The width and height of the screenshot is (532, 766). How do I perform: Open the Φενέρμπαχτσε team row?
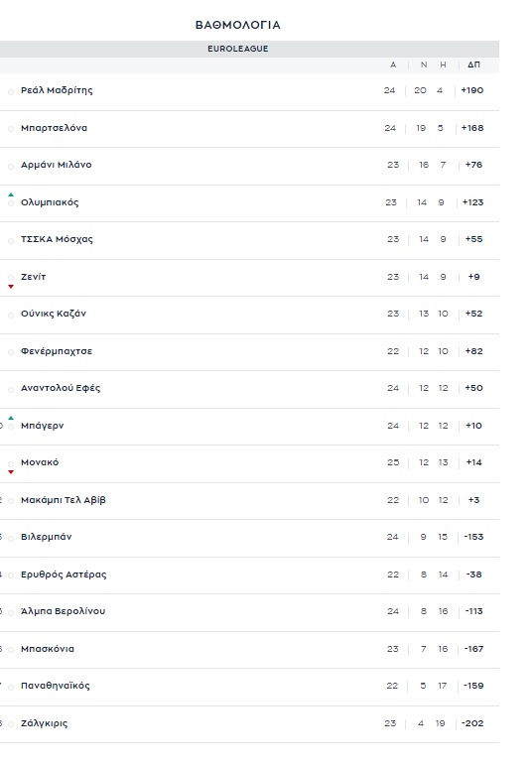click(x=249, y=351)
